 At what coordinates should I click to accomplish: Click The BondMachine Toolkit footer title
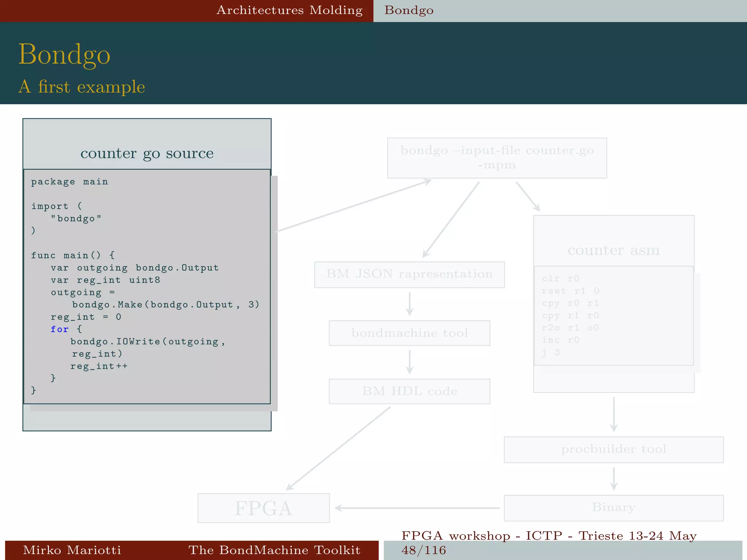point(274,550)
